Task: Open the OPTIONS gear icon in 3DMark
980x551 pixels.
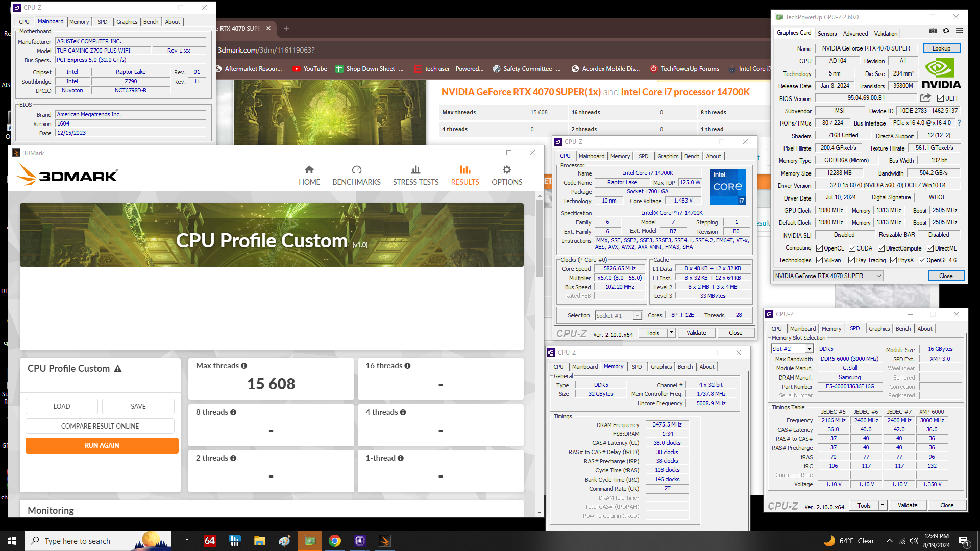Action: [507, 170]
